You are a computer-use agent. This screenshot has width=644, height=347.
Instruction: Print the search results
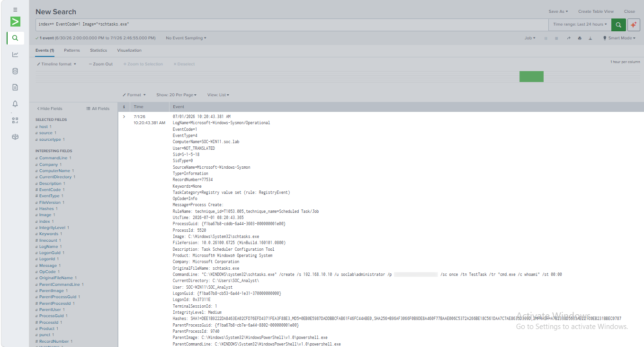click(580, 38)
